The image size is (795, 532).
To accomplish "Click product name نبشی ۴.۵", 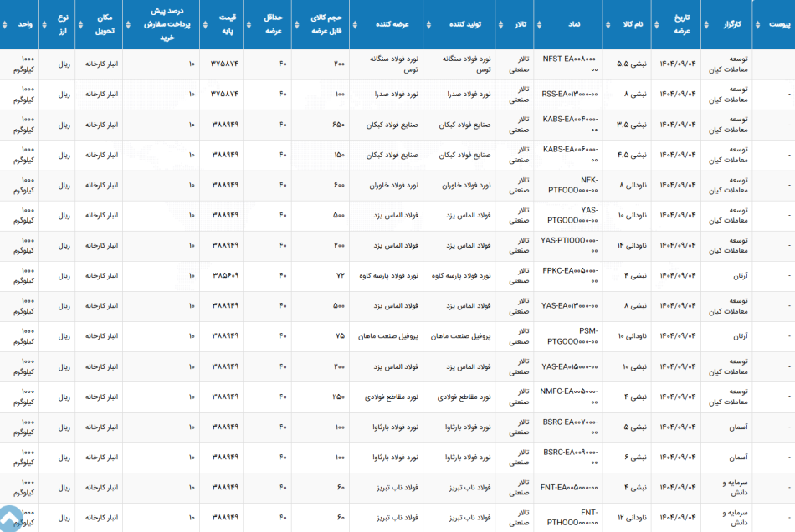I will (x=632, y=155).
